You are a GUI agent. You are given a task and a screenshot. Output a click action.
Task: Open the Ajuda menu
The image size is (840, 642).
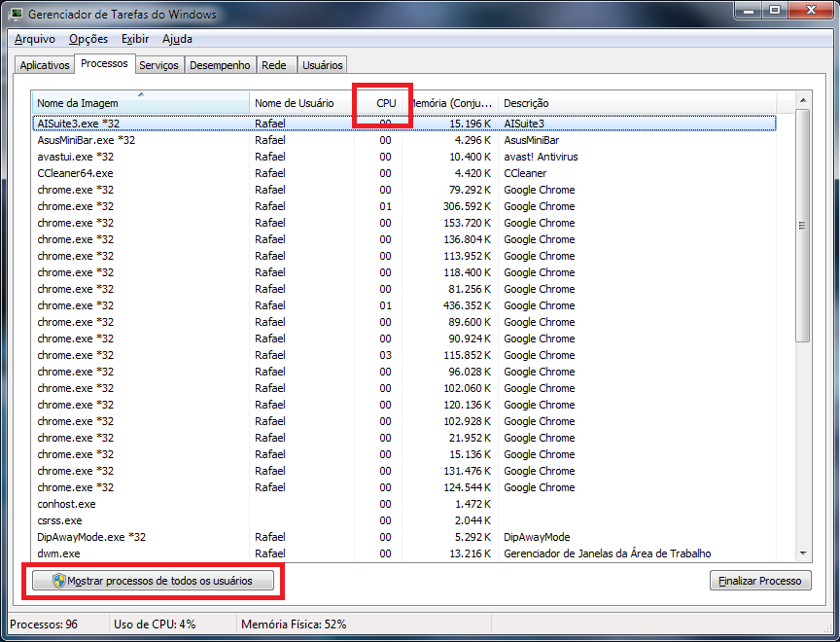point(177,39)
